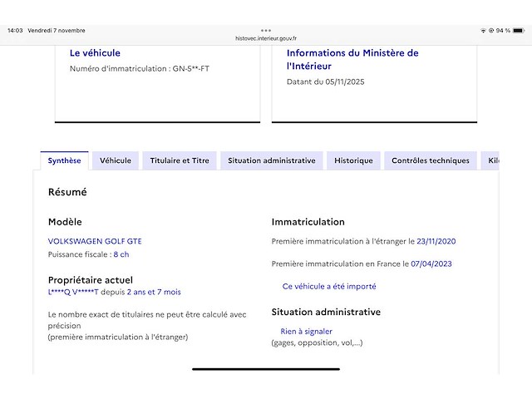Click the 'Rien à signaler' status
This screenshot has width=532, height=399.
(306, 332)
